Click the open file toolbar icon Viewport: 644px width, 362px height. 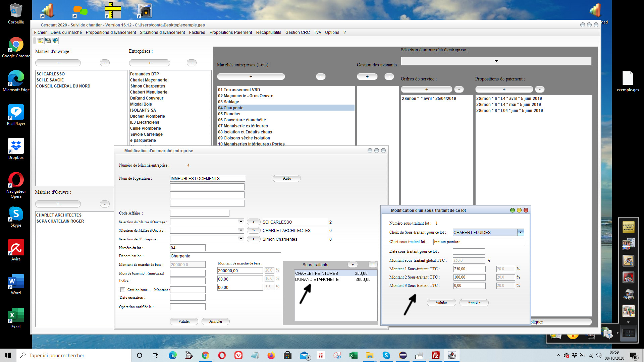click(41, 41)
